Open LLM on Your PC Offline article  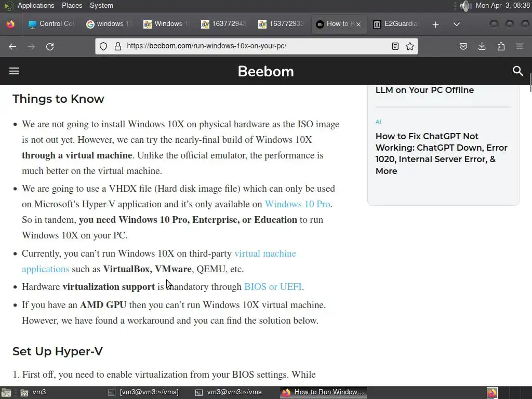(x=424, y=90)
